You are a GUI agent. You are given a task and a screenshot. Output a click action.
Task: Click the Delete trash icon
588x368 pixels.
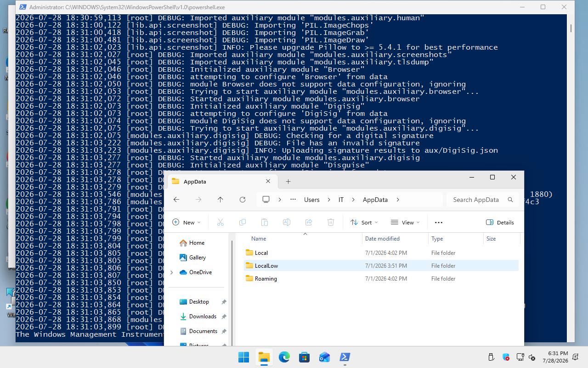[x=331, y=222]
